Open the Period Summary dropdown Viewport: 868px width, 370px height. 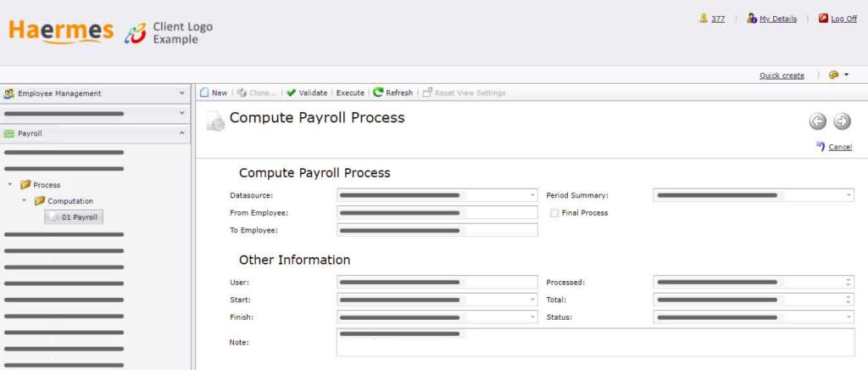click(x=849, y=195)
